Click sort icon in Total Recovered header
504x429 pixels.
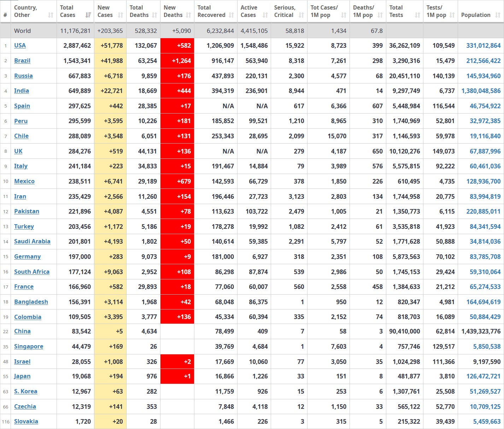(x=232, y=15)
